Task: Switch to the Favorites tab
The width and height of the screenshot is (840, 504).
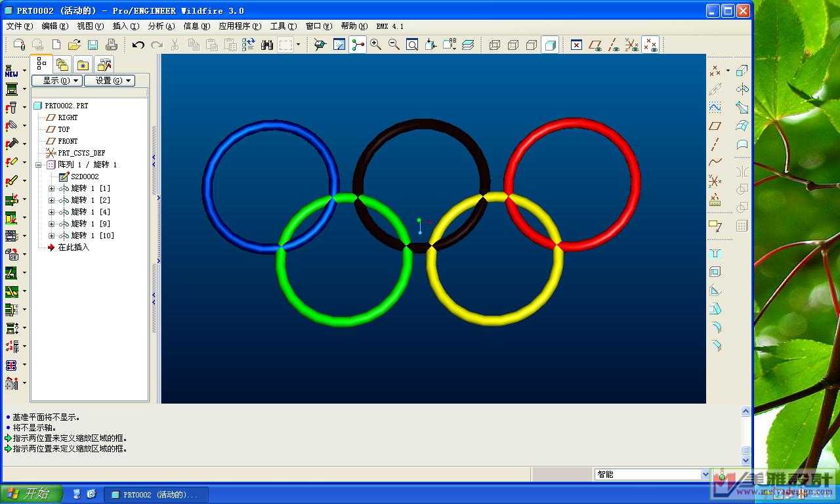Action: (x=83, y=64)
